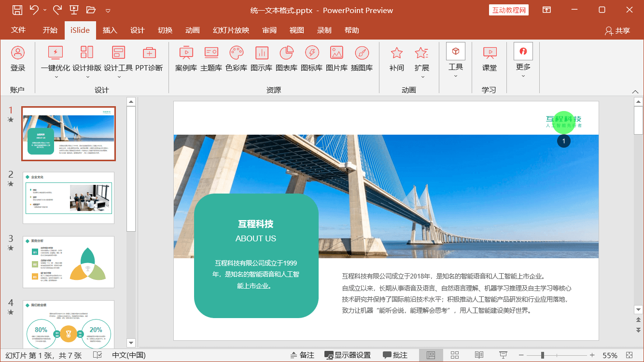Click the Undo arrow icon
The height and width of the screenshot is (362, 644).
pyautogui.click(x=34, y=10)
